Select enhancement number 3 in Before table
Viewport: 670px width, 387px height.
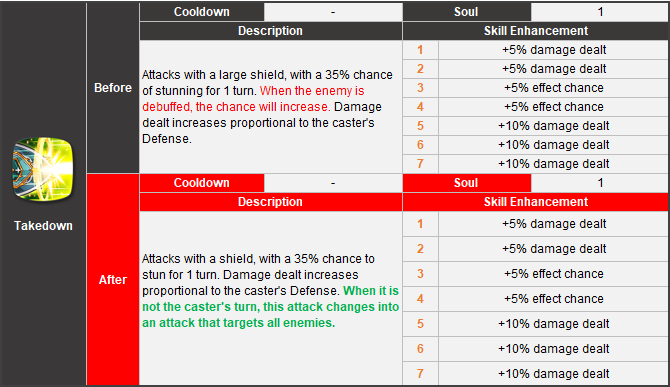tap(420, 88)
